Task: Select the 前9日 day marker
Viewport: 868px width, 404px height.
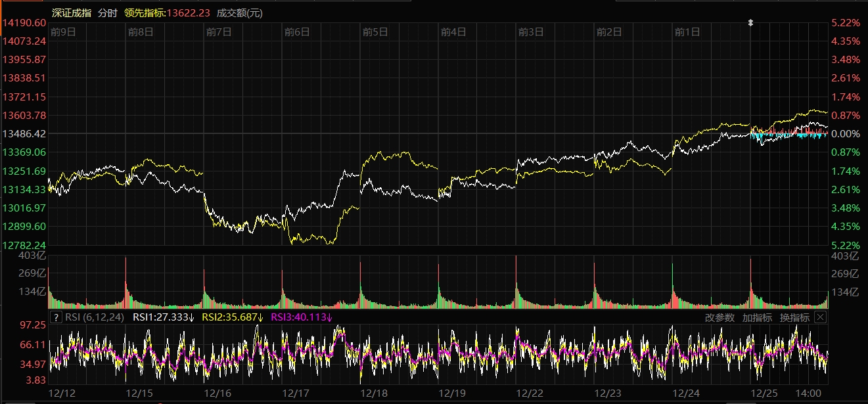Action: click(63, 32)
